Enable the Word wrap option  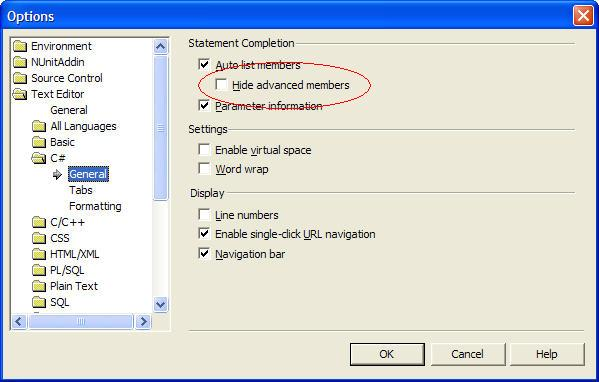[x=204, y=168]
